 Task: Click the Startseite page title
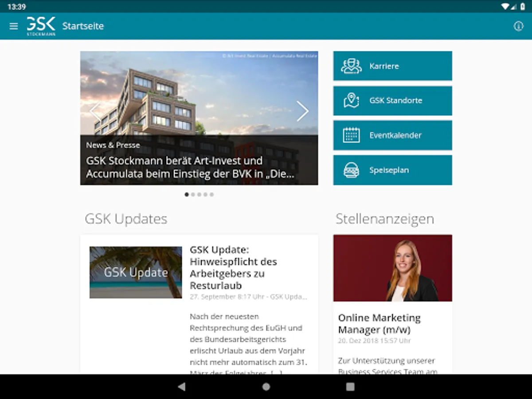[83, 26]
